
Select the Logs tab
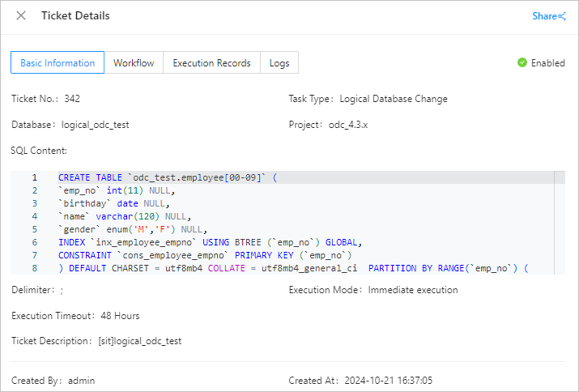279,63
